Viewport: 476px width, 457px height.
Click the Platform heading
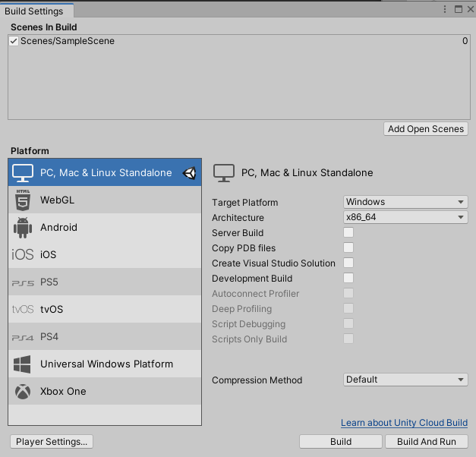tap(30, 151)
